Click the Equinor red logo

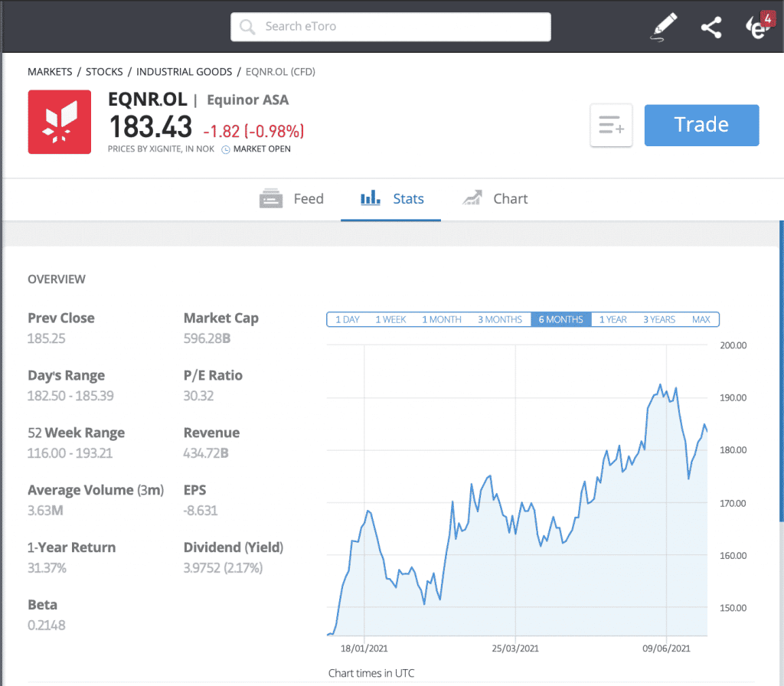[59, 122]
